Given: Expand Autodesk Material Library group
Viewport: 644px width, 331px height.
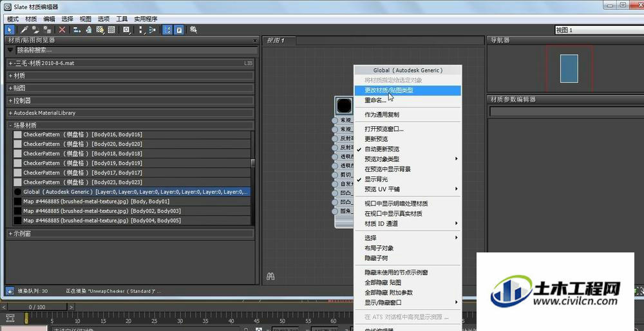Looking at the screenshot, I should pyautogui.click(x=131, y=113).
